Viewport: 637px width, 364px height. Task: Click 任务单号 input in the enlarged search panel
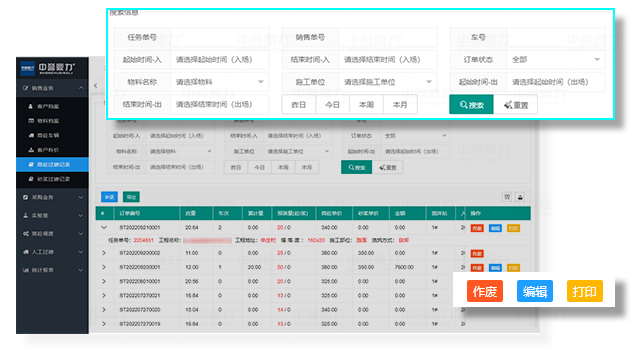point(220,37)
